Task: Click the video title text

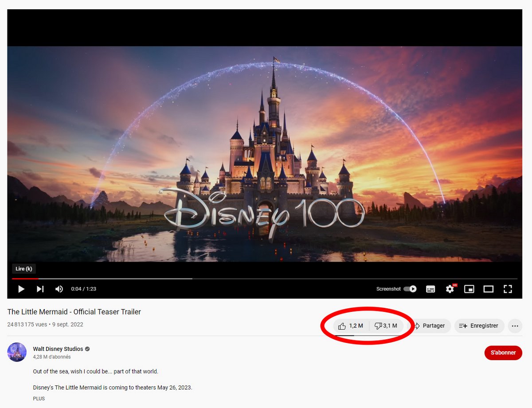Action: 74,312
